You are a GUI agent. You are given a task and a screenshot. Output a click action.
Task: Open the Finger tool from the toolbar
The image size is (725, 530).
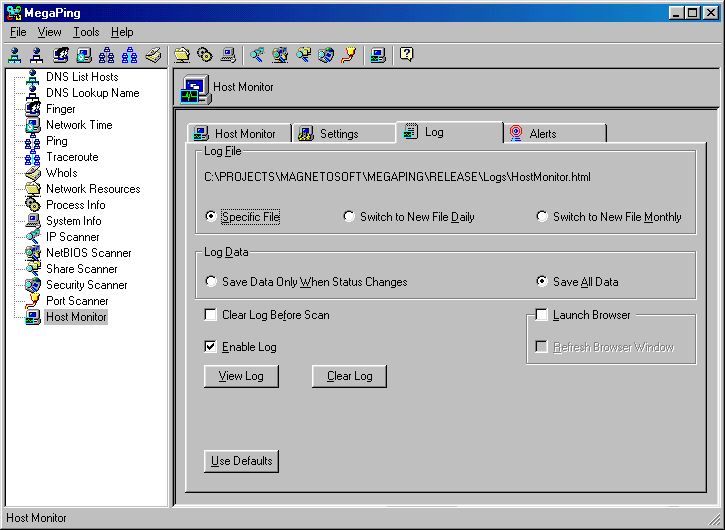(x=61, y=55)
